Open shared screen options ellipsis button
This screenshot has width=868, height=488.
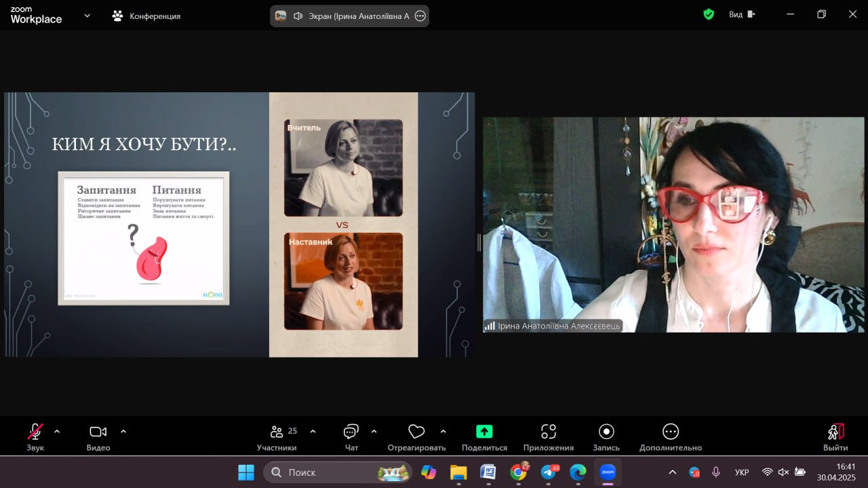(420, 16)
